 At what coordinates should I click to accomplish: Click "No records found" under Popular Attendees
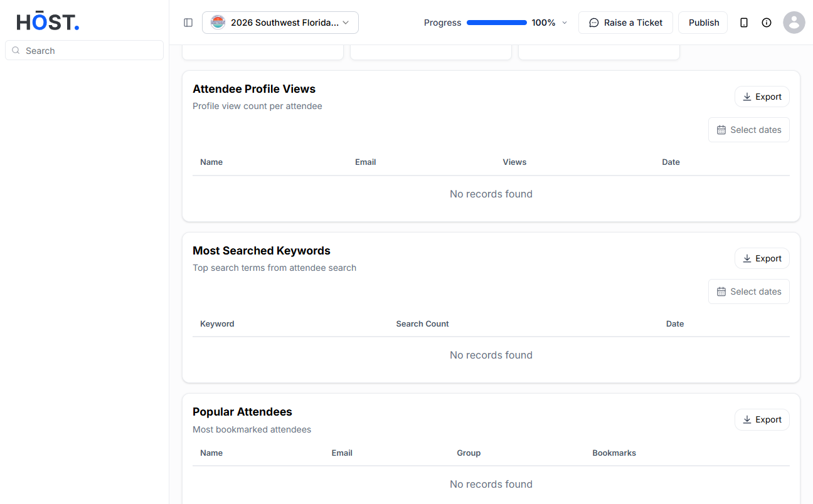coord(491,484)
